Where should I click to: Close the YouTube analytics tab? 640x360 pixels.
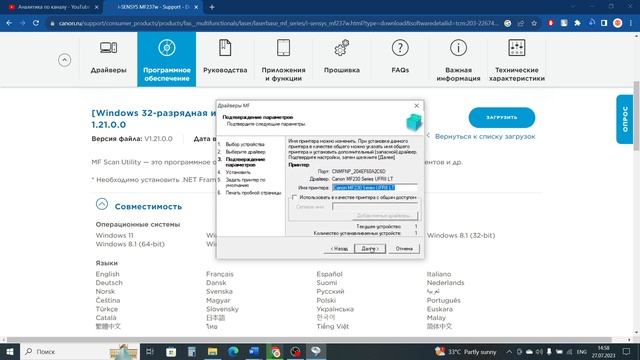(x=97, y=7)
